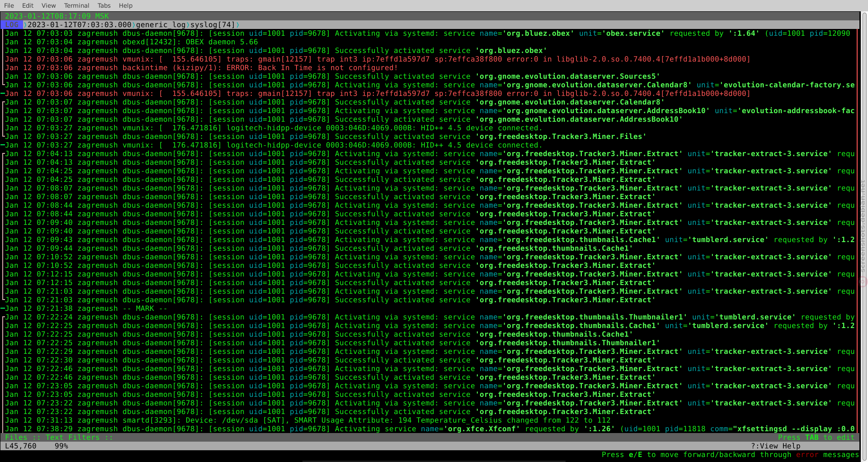Click the Text Filters panel label
Image resolution: width=868 pixels, height=462 pixels.
click(72, 438)
